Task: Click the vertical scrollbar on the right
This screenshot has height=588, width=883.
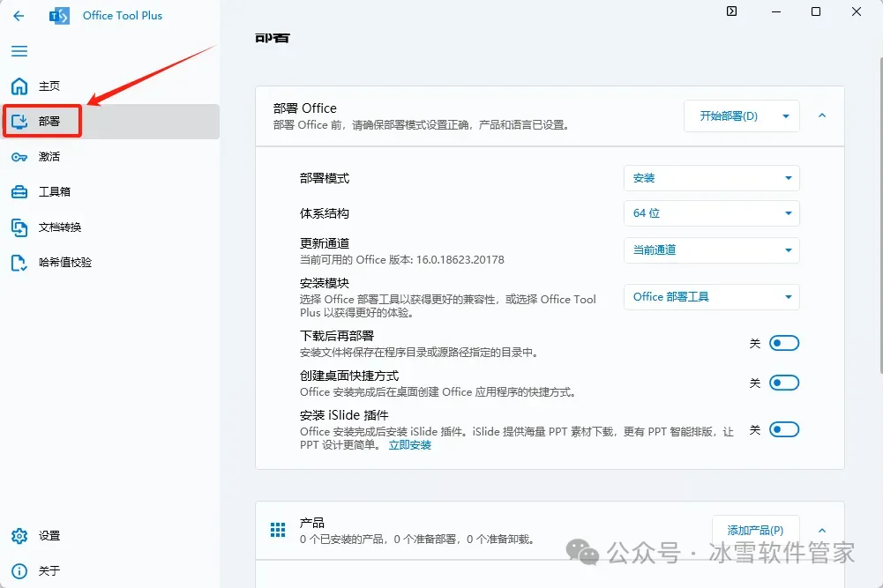Action: 880,214
